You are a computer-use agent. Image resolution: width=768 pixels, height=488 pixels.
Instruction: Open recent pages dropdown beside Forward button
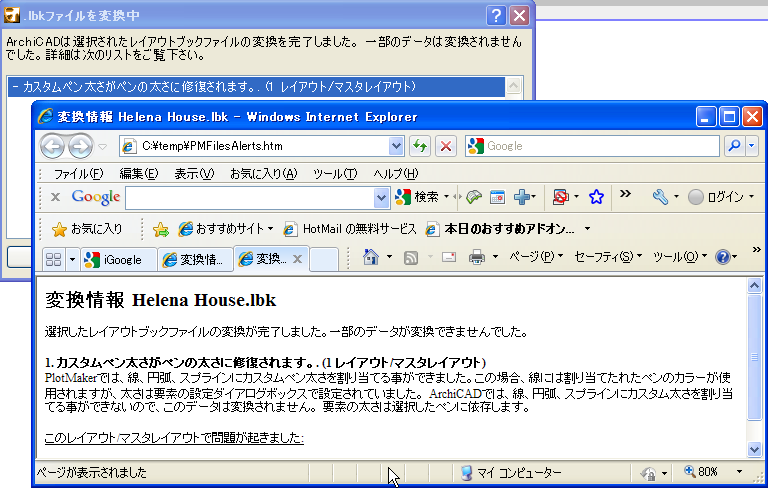[x=102, y=146]
